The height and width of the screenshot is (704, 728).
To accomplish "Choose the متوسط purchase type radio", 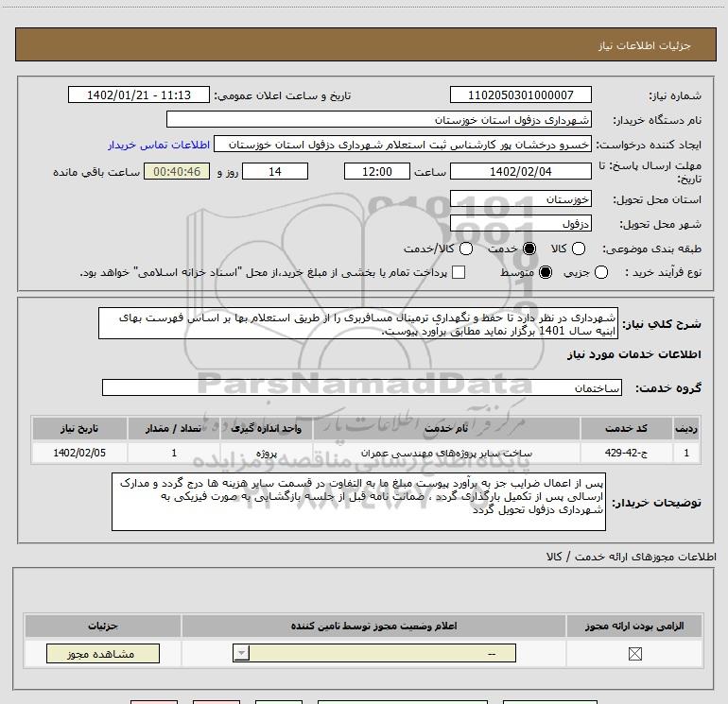I will tap(546, 272).
